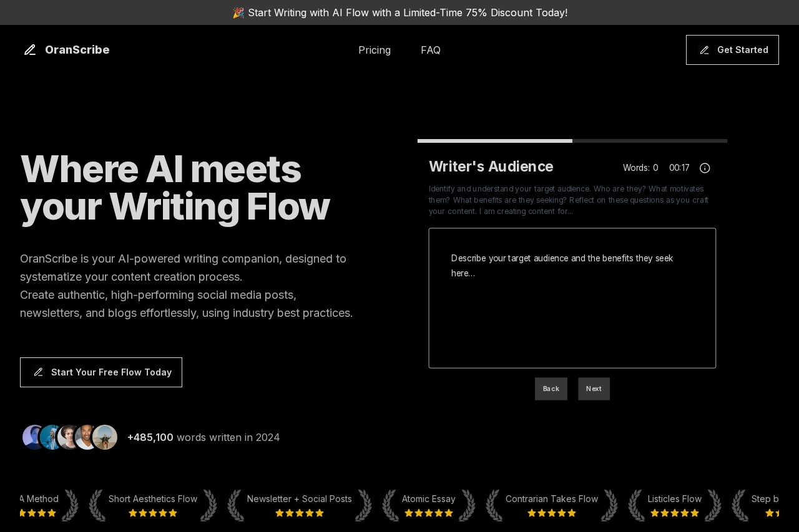This screenshot has width=799, height=532.
Task: Select the Newsletter + Social Posts badge
Action: [299, 499]
